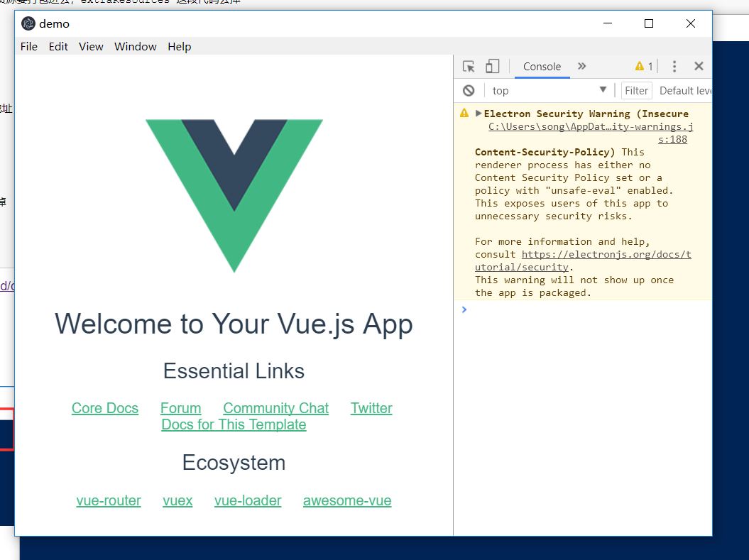Open the Community Chat link
Image resolution: width=749 pixels, height=560 pixels.
[275, 408]
